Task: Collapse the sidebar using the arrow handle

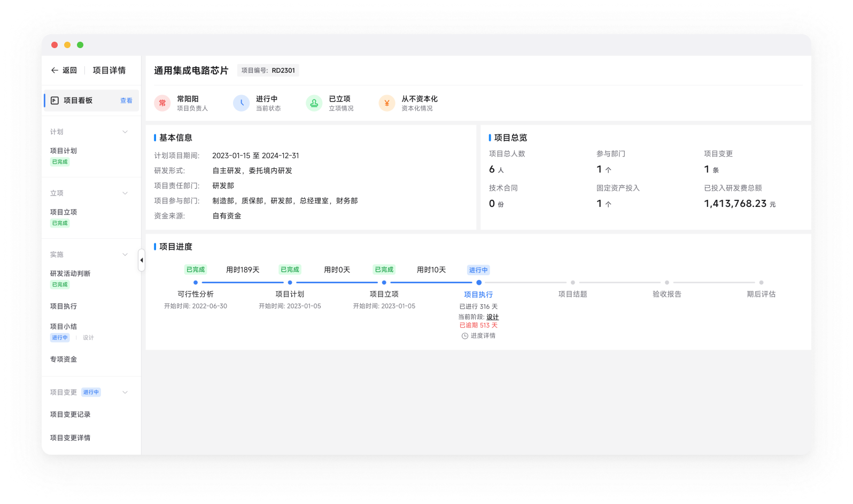Action: point(142,260)
